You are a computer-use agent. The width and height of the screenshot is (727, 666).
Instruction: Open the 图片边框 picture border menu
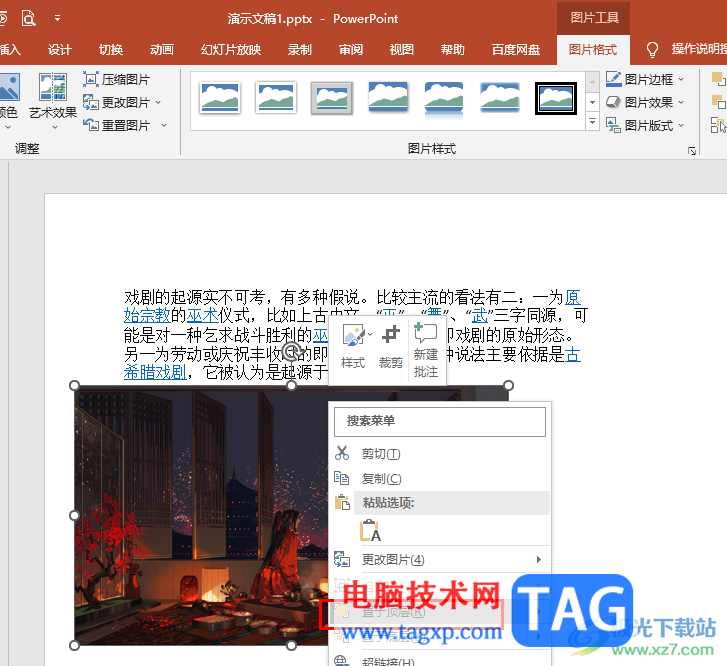[x=645, y=79]
